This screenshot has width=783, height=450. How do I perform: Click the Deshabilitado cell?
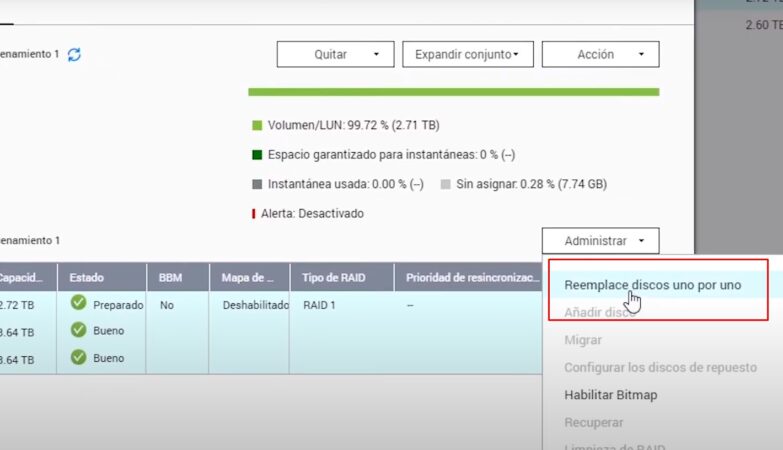click(x=256, y=305)
